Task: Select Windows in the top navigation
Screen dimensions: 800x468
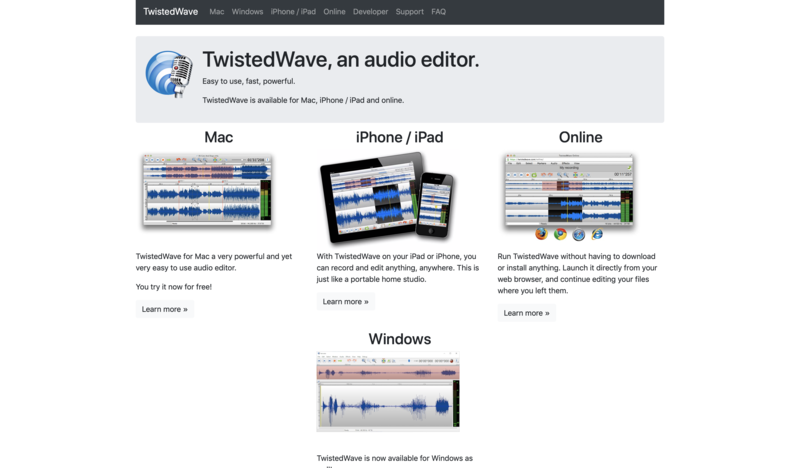Action: pos(247,12)
